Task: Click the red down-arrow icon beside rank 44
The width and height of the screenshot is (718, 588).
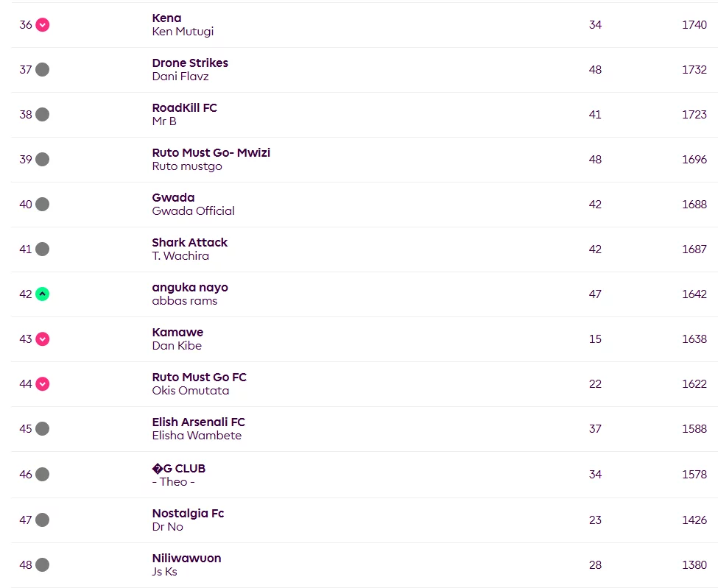Action: point(43,384)
